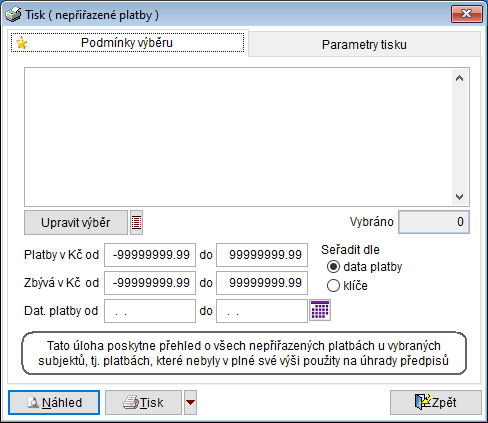488x423 pixels.
Task: Click the star icon on Podmínky výběru tab
Action: point(22,43)
